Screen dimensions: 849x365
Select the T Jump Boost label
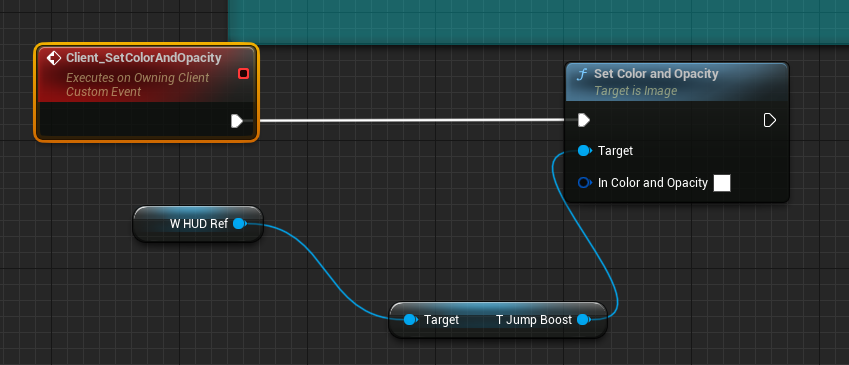[534, 320]
